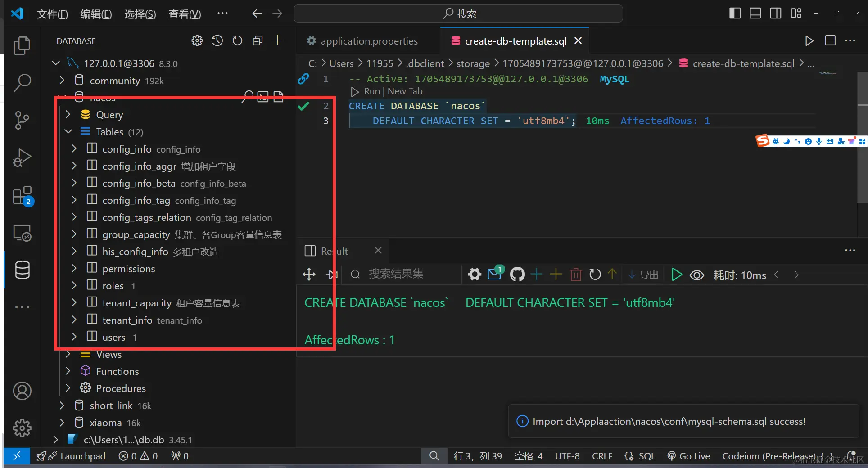Open the GitHub icon in result toolbar
This screenshot has width=868, height=468.
click(517, 274)
